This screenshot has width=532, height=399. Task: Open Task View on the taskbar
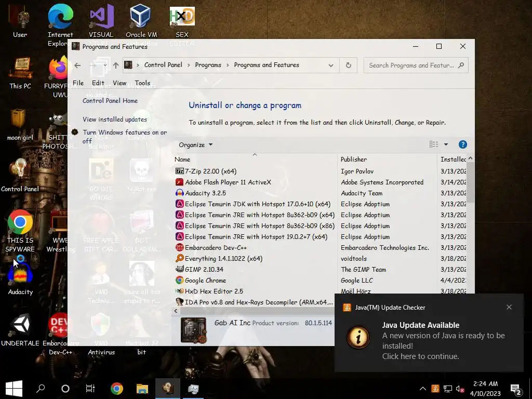(x=90, y=389)
